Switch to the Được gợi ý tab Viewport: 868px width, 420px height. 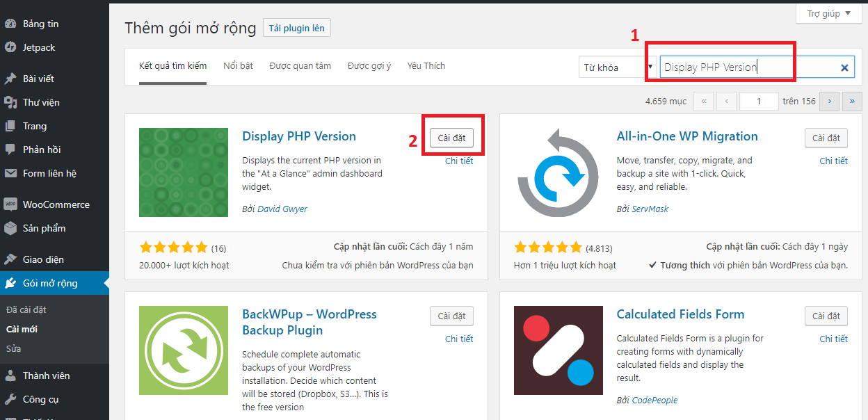(369, 65)
